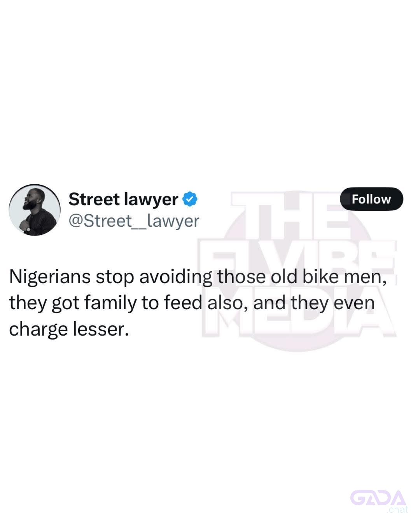Open Street lawyer's profile picture

point(35,210)
